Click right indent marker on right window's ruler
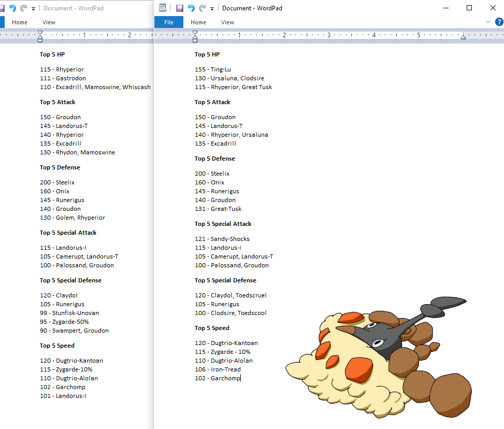Screen dimensions: 504x429 [463, 37]
